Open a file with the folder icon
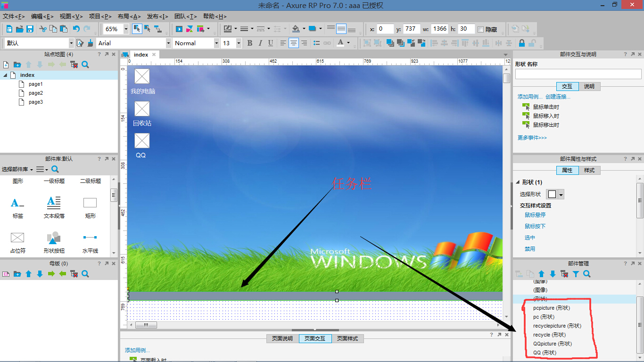 [x=19, y=29]
